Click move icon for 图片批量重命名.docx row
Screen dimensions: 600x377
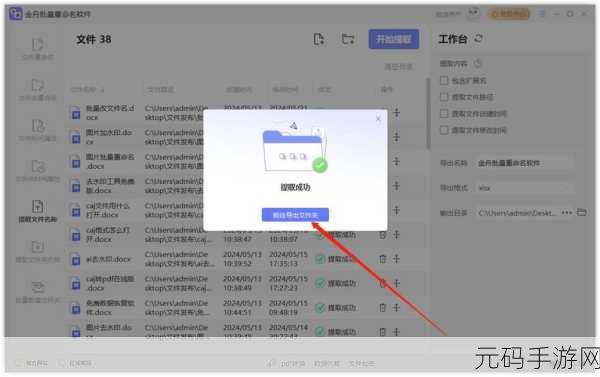point(396,162)
